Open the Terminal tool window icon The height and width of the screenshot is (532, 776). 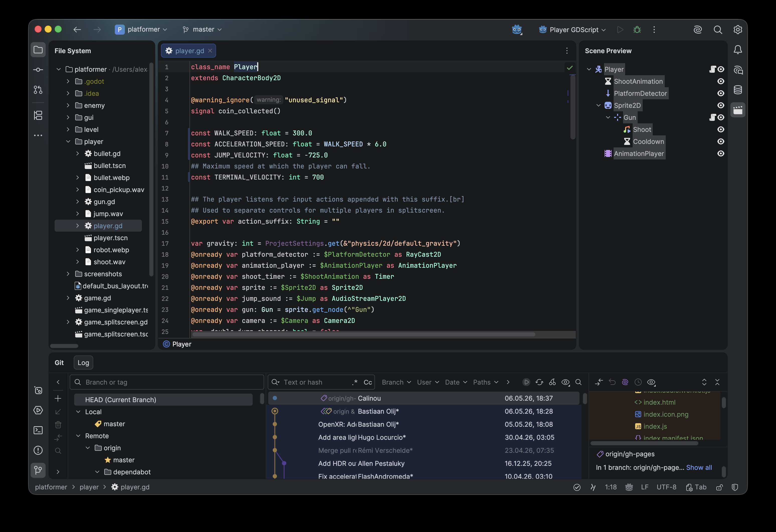click(x=38, y=430)
